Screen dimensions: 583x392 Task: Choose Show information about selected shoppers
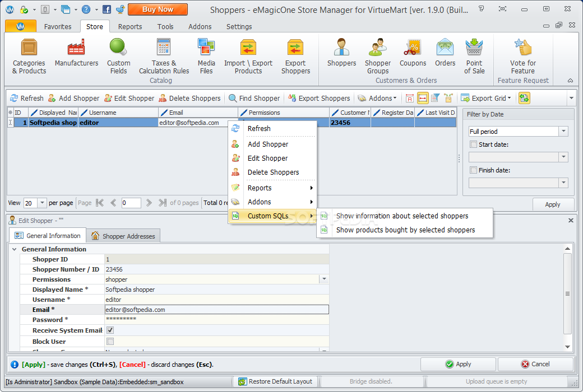pos(405,216)
